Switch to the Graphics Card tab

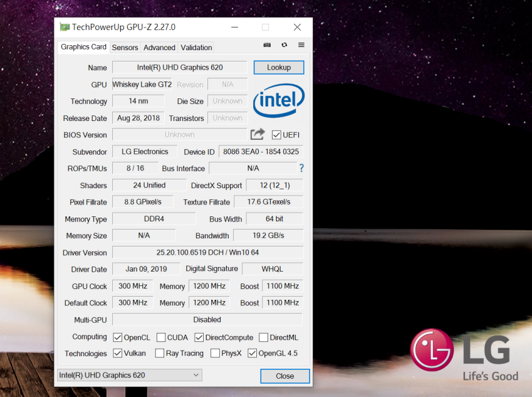(x=83, y=47)
